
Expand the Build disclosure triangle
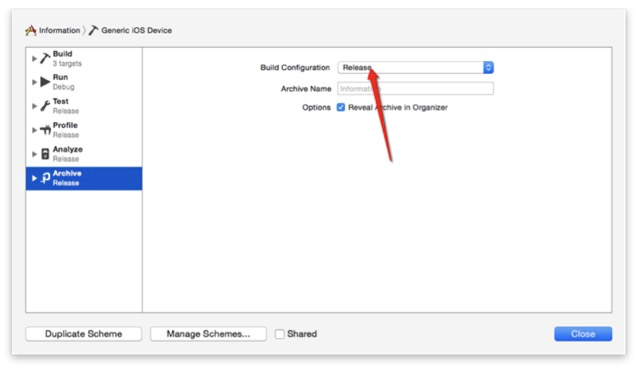click(x=34, y=59)
